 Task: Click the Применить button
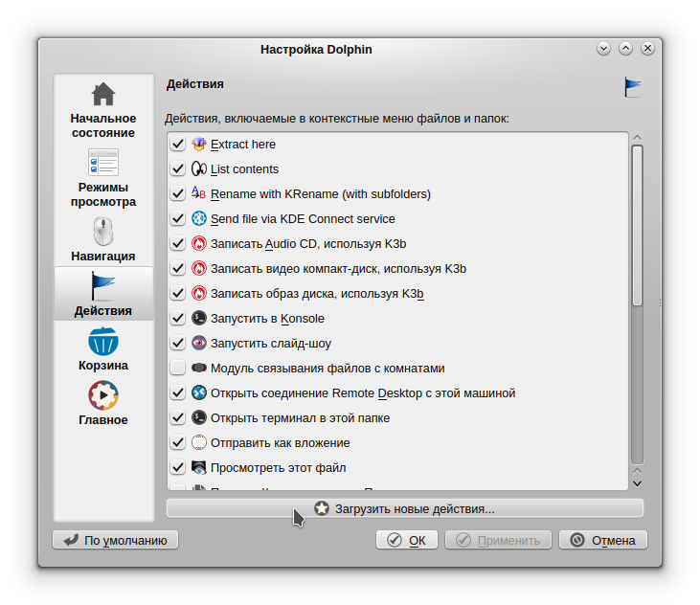click(498, 540)
